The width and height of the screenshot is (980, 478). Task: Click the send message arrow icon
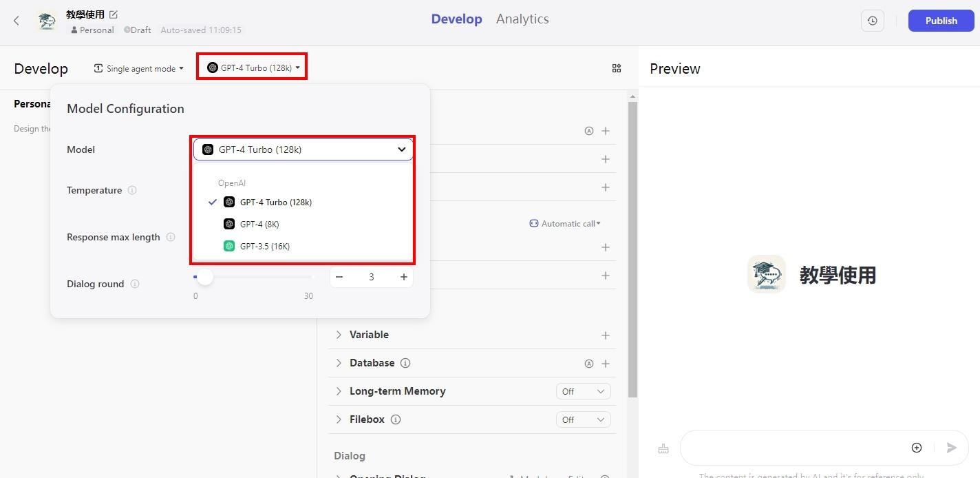[x=951, y=448]
